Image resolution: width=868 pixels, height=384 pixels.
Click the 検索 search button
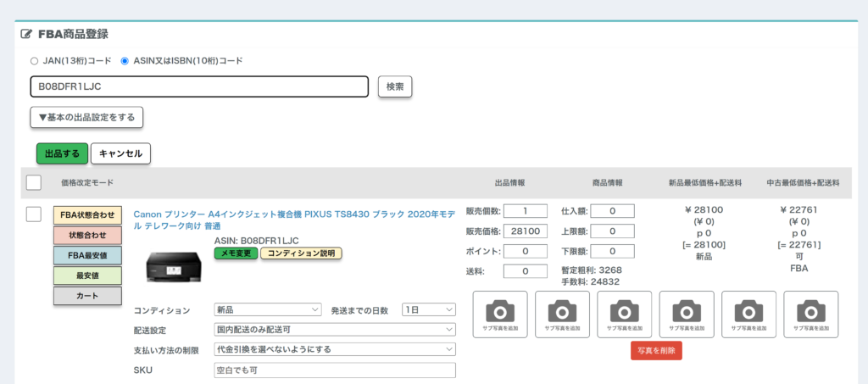coord(394,86)
